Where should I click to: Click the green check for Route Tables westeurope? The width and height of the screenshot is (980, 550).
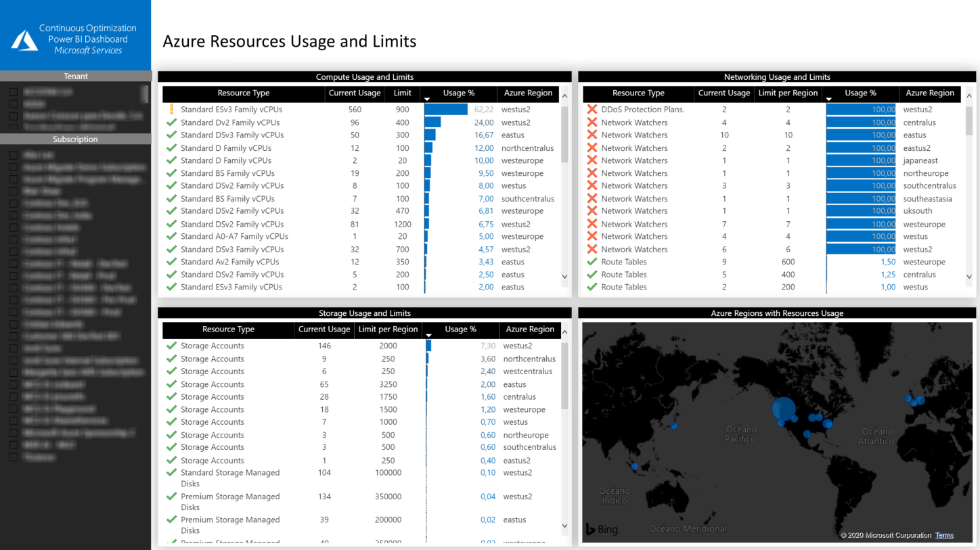(x=592, y=262)
